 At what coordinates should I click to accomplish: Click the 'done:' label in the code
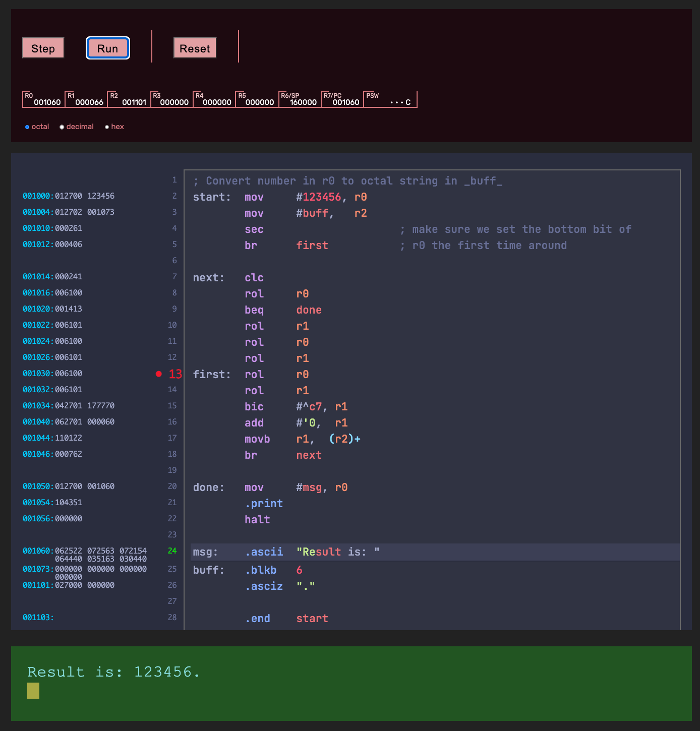[x=209, y=488]
